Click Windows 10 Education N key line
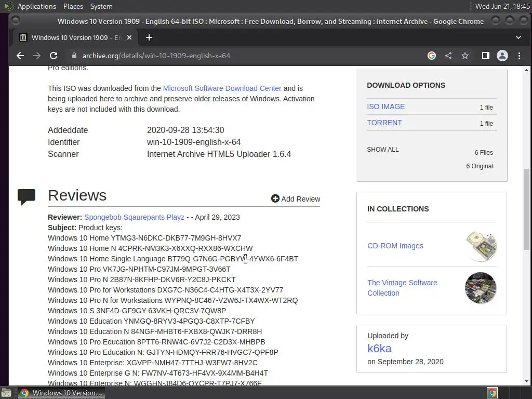This screenshot has height=399, width=532. (x=155, y=331)
